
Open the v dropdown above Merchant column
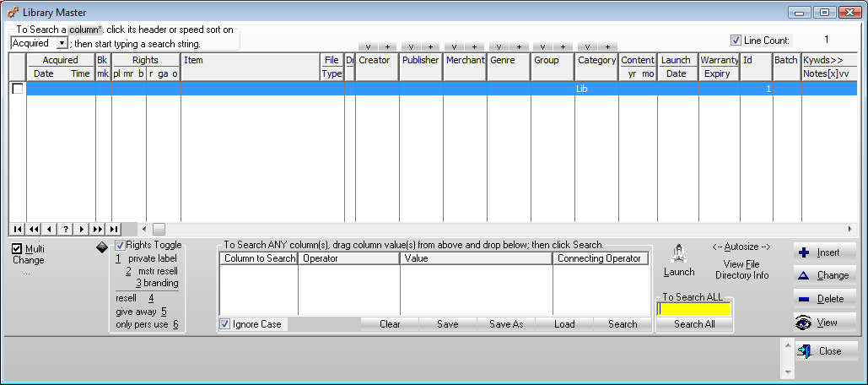455,47
